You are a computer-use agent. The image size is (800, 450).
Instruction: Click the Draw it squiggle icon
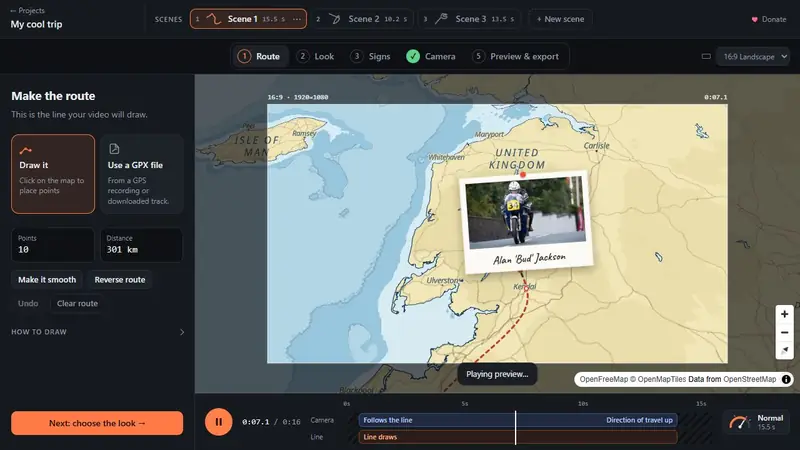tap(26, 150)
